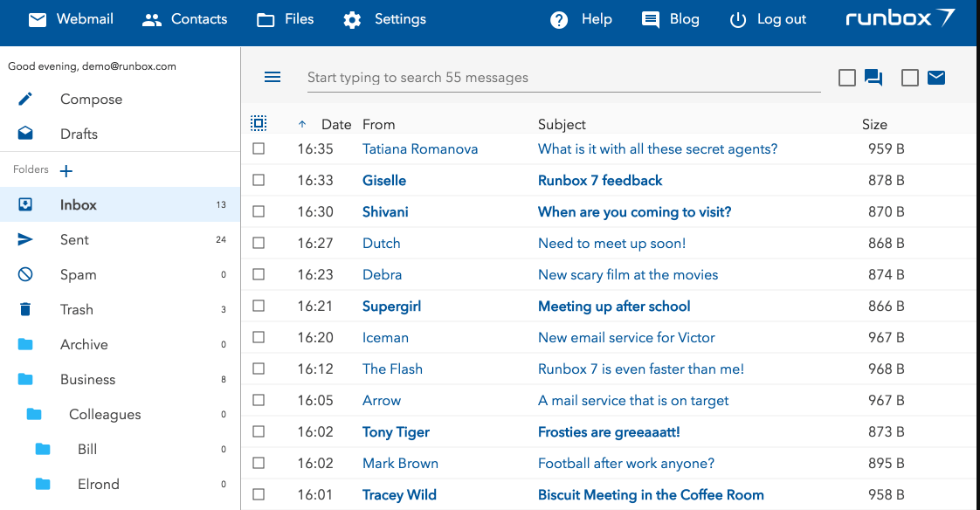Open the Files menu item
980x510 pixels.
tap(300, 19)
